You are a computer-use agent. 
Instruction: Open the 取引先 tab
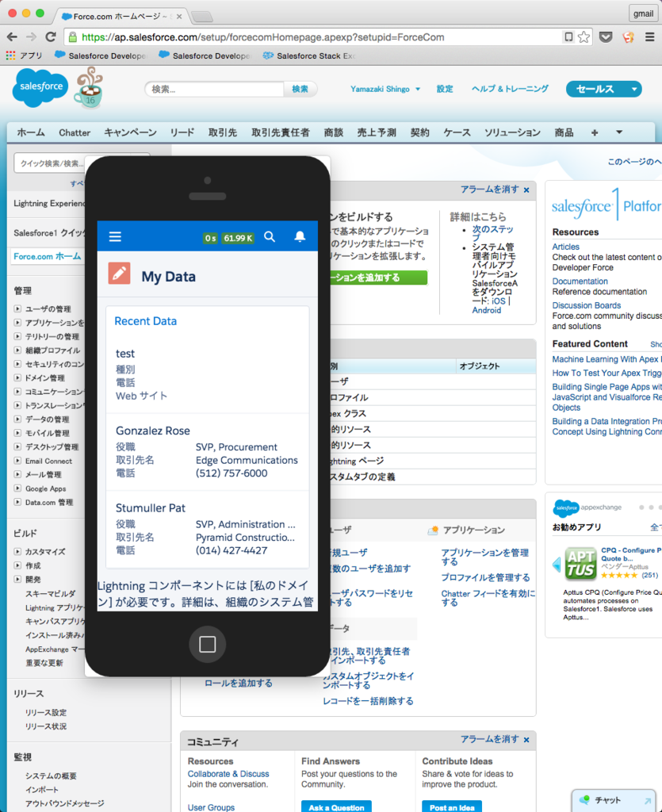[223, 132]
